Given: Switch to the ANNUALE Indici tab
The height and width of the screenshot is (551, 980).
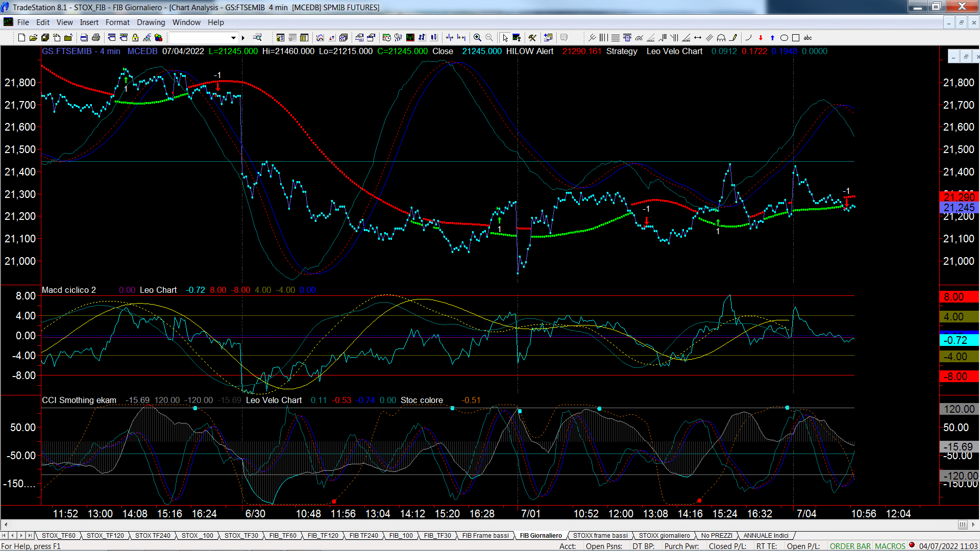Looking at the screenshot, I should pyautogui.click(x=766, y=535).
